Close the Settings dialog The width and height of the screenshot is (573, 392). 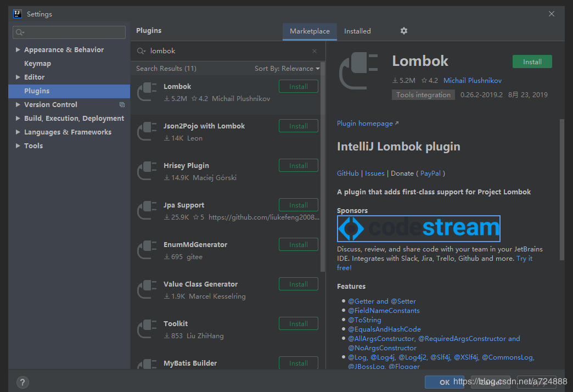(x=552, y=14)
